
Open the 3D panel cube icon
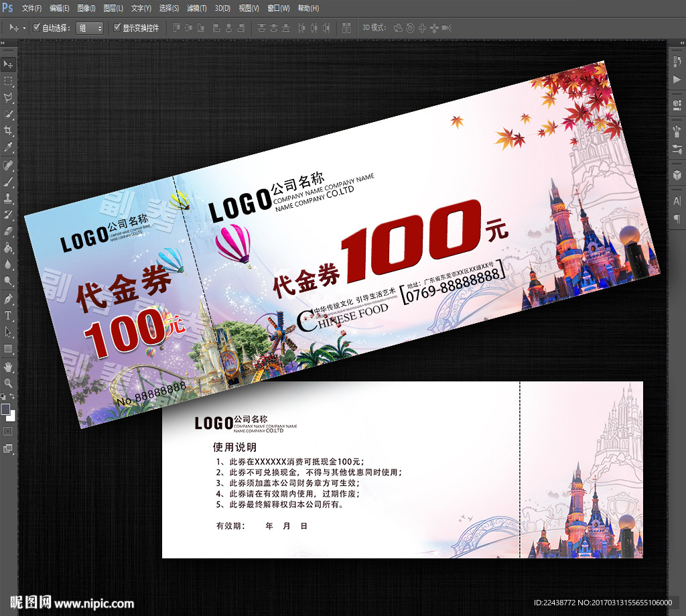[677, 175]
